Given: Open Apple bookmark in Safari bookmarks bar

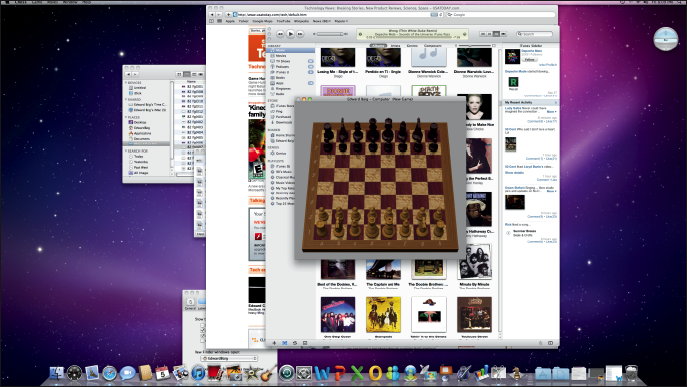Looking at the screenshot, I should [x=230, y=21].
